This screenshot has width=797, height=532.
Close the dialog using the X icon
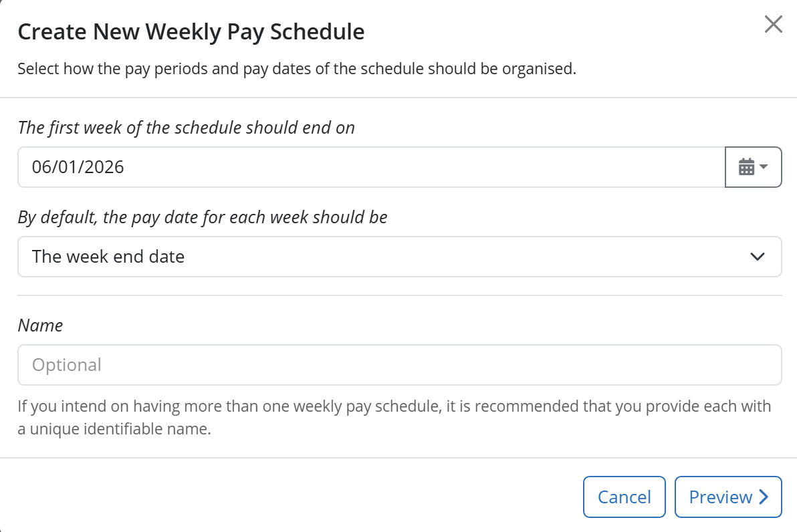773,24
